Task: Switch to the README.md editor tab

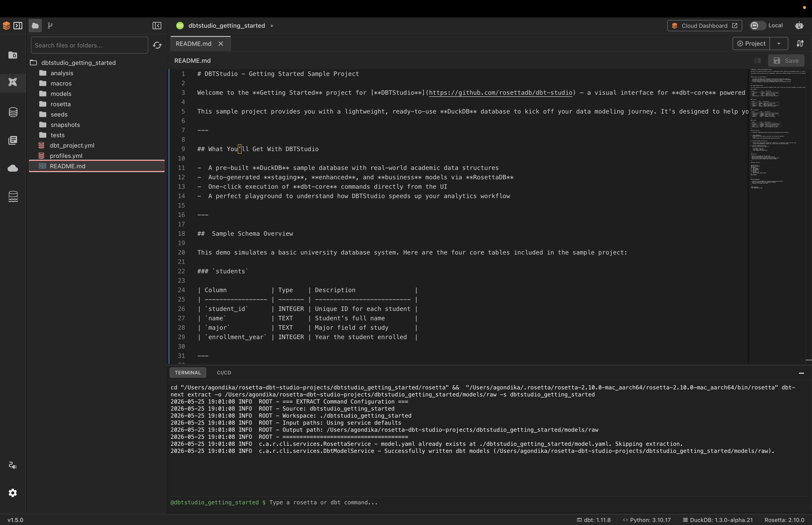Action: pyautogui.click(x=194, y=44)
